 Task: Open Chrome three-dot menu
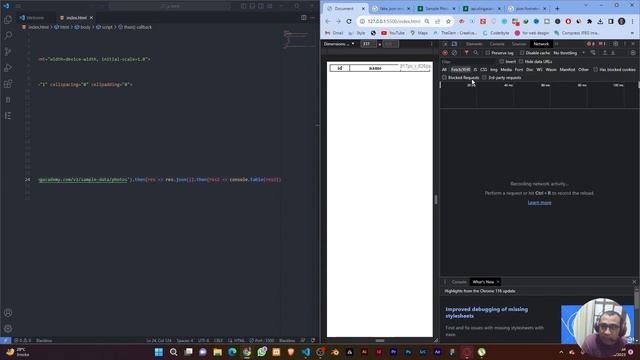(632, 21)
